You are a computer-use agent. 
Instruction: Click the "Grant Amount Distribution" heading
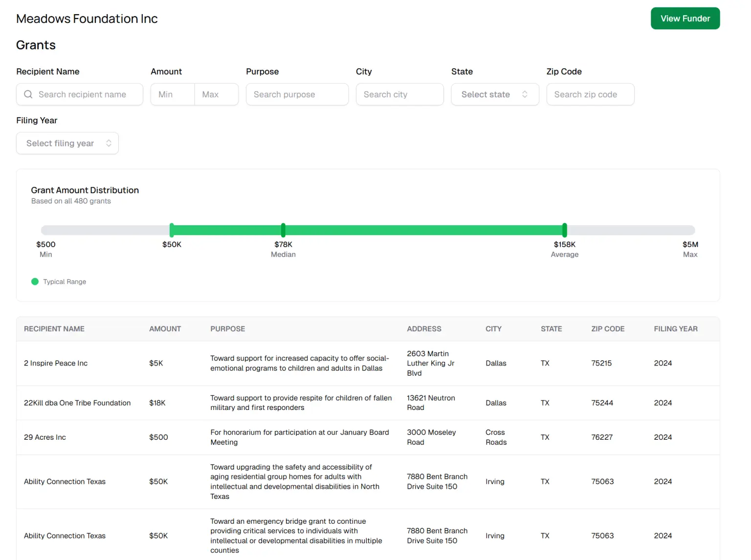tap(85, 190)
